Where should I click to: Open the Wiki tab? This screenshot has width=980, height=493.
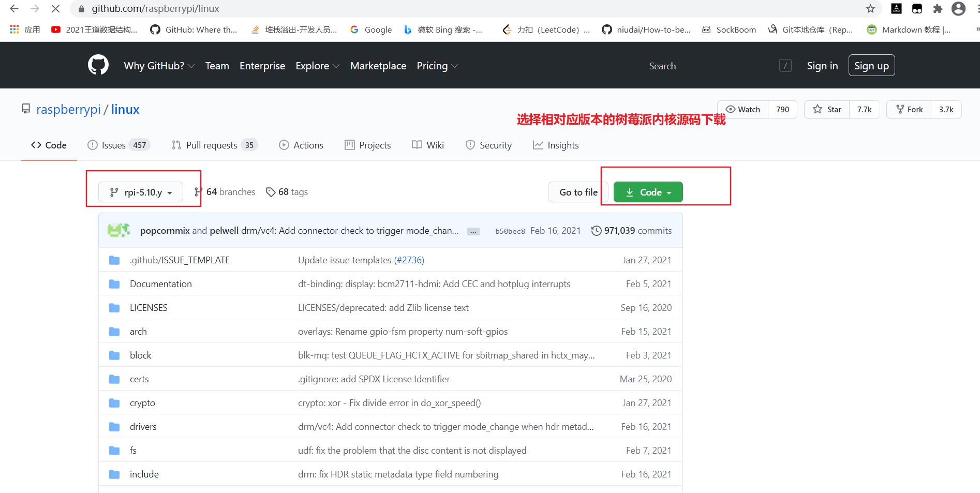tap(428, 145)
